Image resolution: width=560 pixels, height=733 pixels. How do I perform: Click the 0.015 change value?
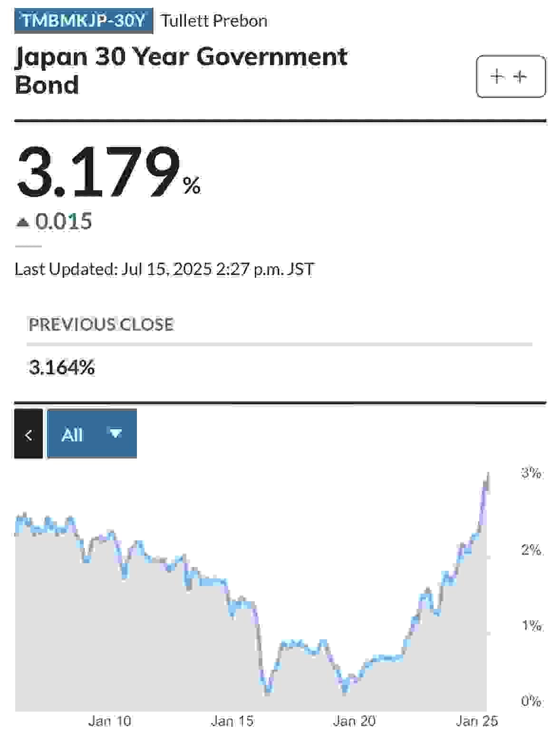64,222
